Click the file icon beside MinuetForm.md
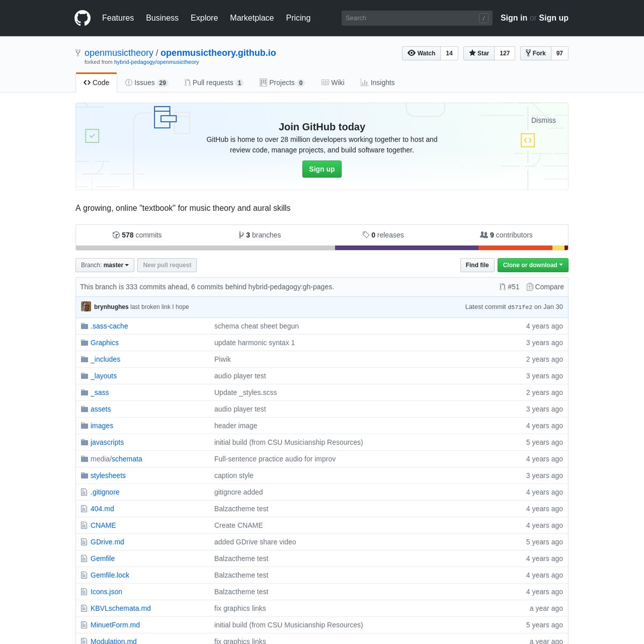 click(84, 625)
